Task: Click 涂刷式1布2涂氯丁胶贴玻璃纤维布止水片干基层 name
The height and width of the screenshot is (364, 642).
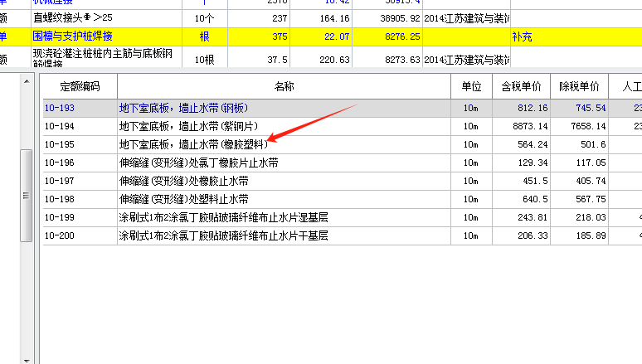Action: [x=224, y=235]
